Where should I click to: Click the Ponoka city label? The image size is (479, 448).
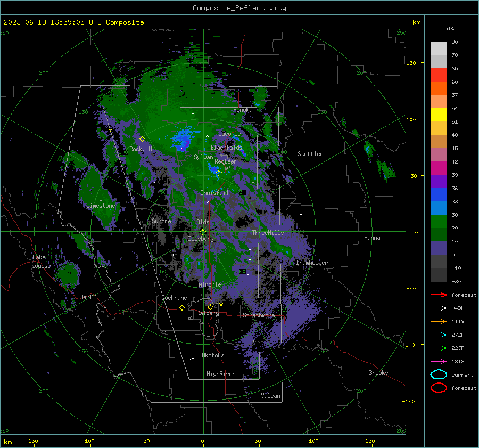point(243,110)
